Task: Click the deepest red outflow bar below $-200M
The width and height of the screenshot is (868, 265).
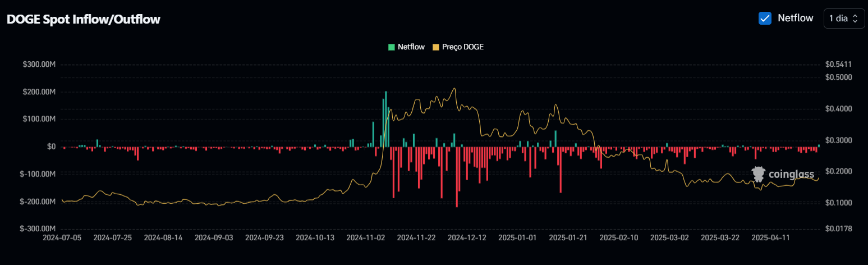Action: pyautogui.click(x=457, y=177)
